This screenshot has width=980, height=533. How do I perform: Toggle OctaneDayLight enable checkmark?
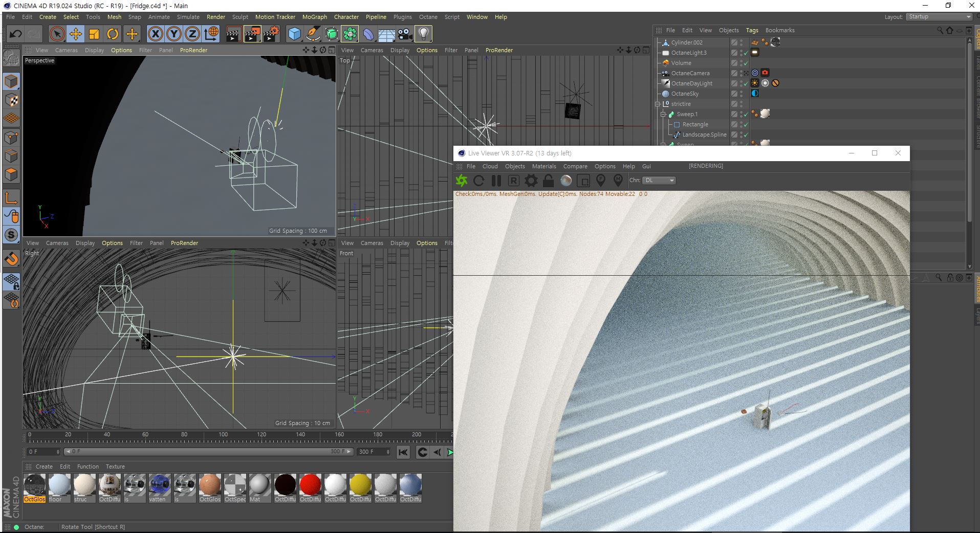[746, 83]
